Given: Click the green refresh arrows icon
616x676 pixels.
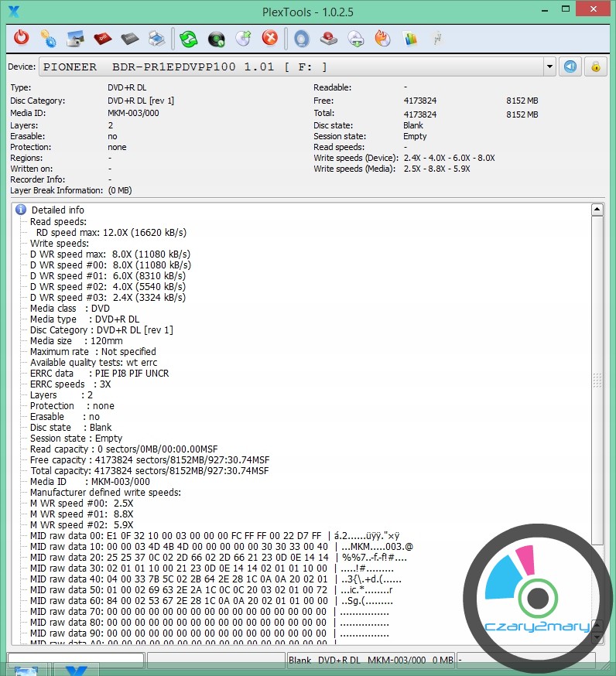Looking at the screenshot, I should [x=188, y=37].
